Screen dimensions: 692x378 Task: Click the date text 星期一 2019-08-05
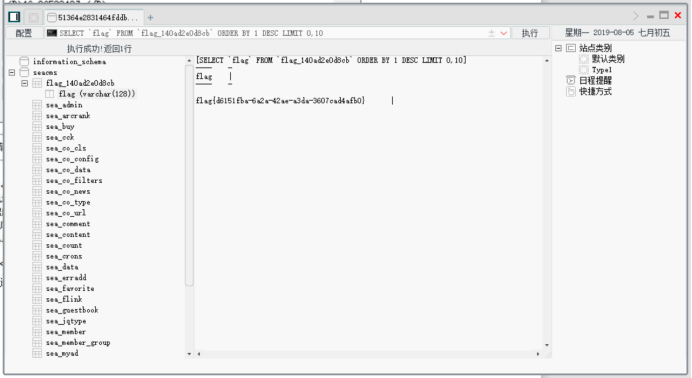[599, 33]
